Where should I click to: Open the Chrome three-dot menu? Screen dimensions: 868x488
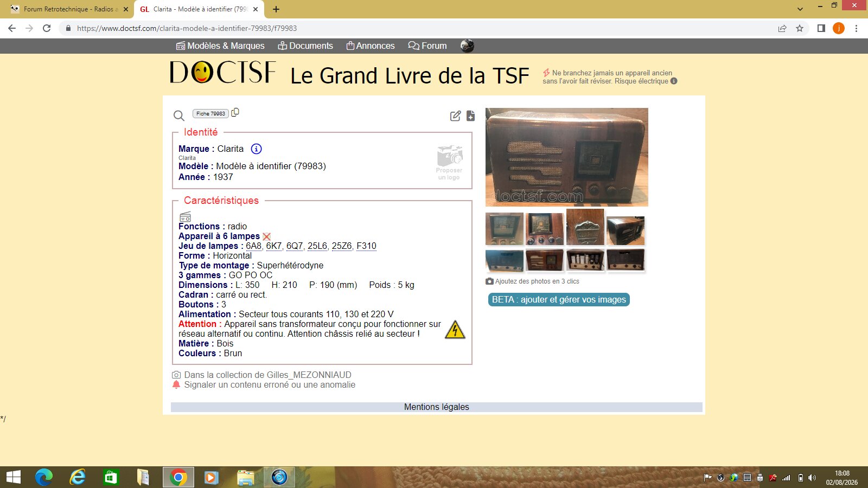point(857,28)
